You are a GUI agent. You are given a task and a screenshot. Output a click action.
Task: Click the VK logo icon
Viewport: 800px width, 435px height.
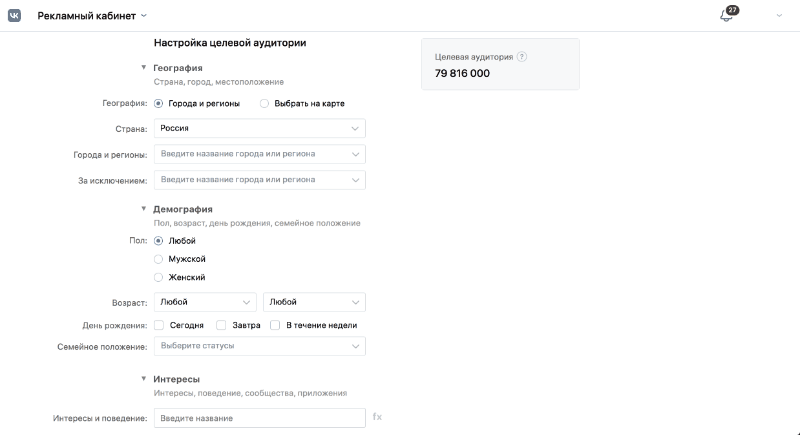[14, 16]
